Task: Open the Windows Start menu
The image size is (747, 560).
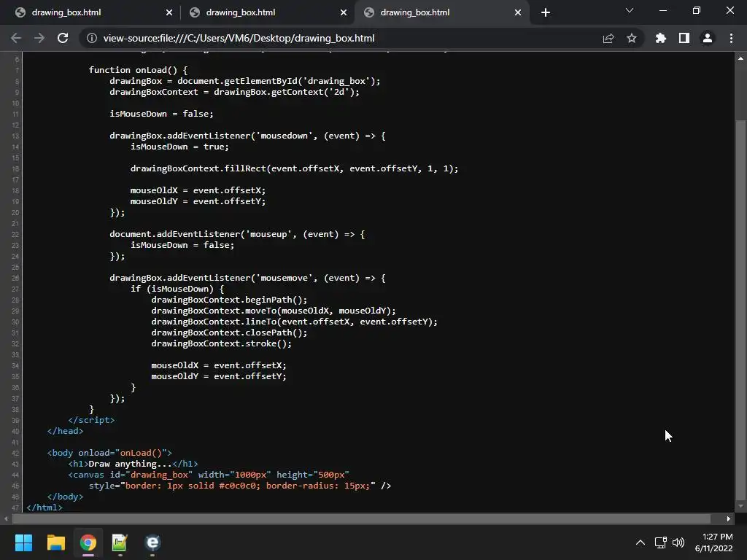Action: point(23,542)
